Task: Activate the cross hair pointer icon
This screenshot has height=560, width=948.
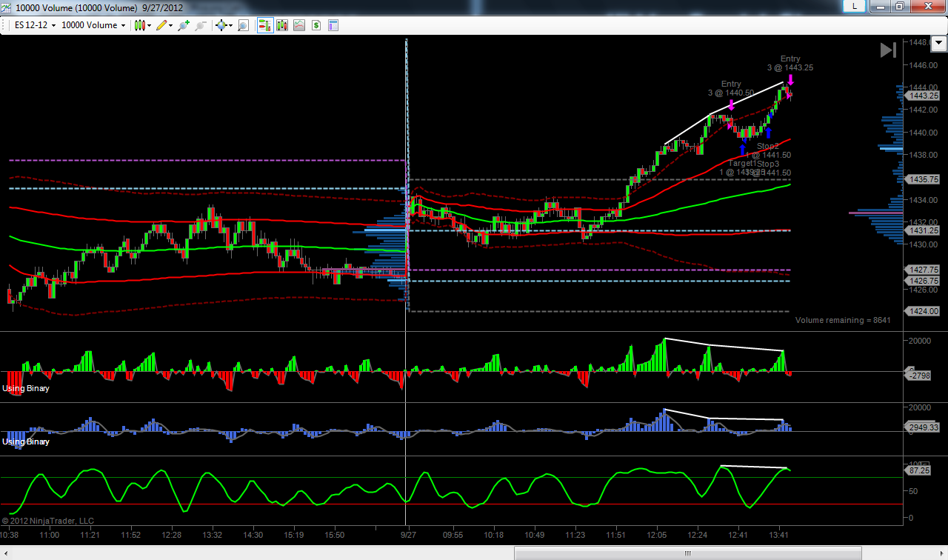Action: [x=221, y=25]
